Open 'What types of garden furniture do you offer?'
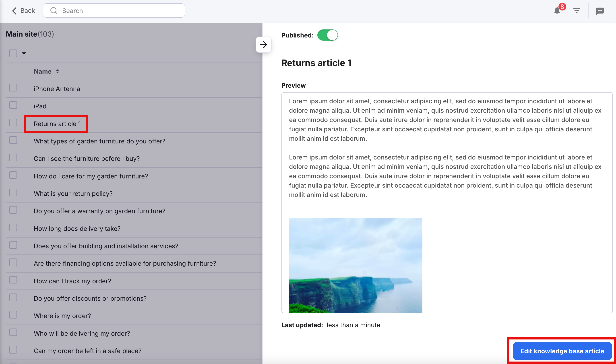This screenshot has height=364, width=616. click(99, 141)
